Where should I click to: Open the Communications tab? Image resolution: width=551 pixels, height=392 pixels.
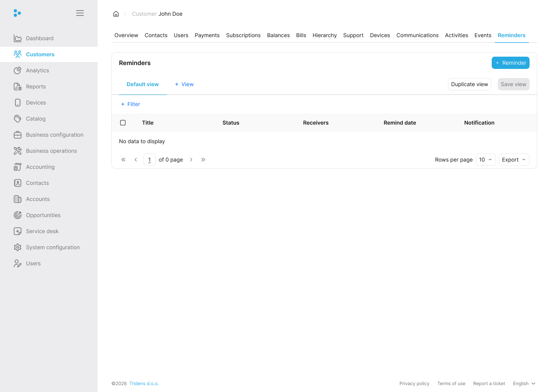(417, 35)
